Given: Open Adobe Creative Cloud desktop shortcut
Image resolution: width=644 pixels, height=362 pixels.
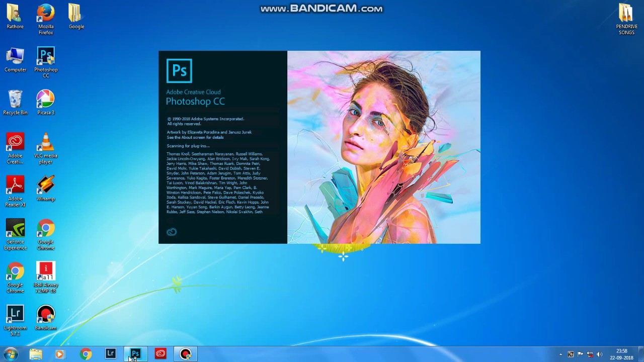Looking at the screenshot, I should [15, 149].
